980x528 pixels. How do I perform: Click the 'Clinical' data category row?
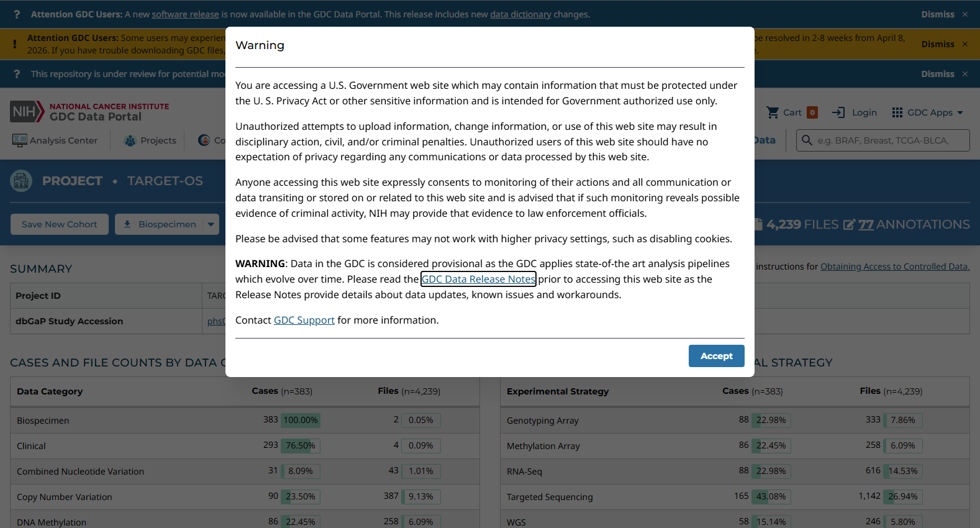245,446
